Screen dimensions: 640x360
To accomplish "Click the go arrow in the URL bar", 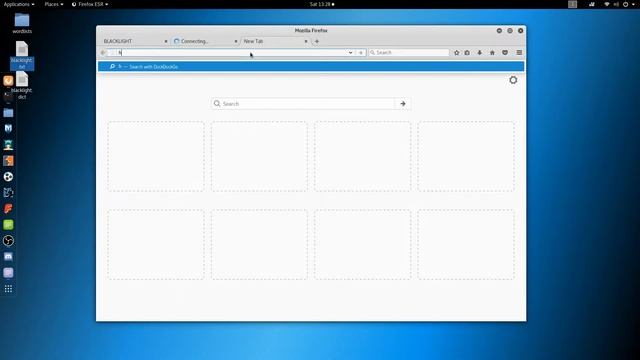I will tap(360, 53).
